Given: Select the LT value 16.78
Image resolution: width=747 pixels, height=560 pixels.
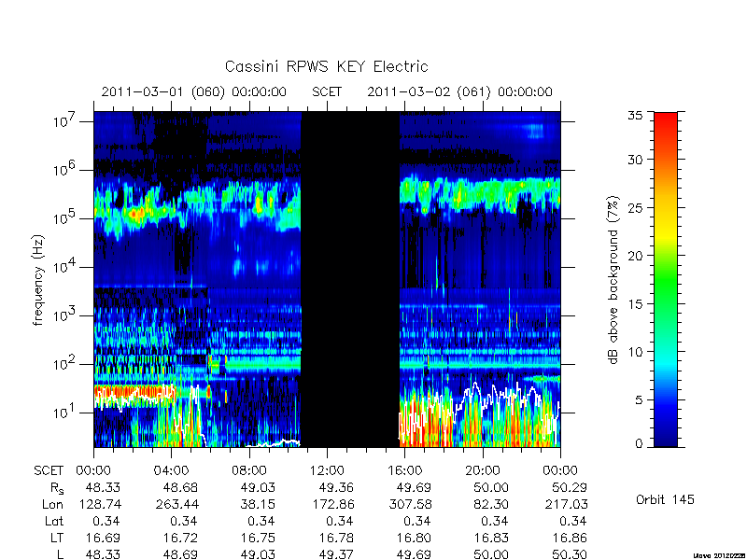Looking at the screenshot, I should coord(336,538).
